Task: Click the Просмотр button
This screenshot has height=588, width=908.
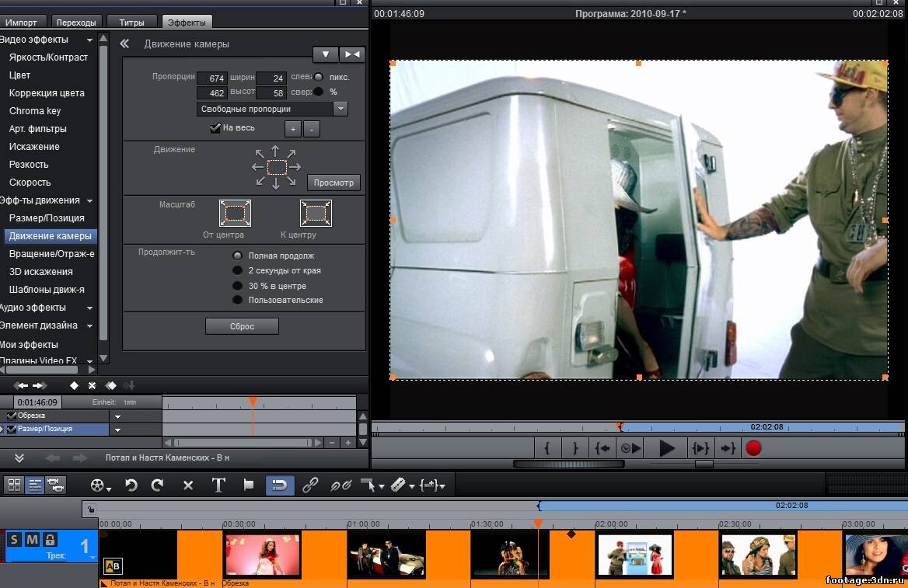Action: pos(334,183)
